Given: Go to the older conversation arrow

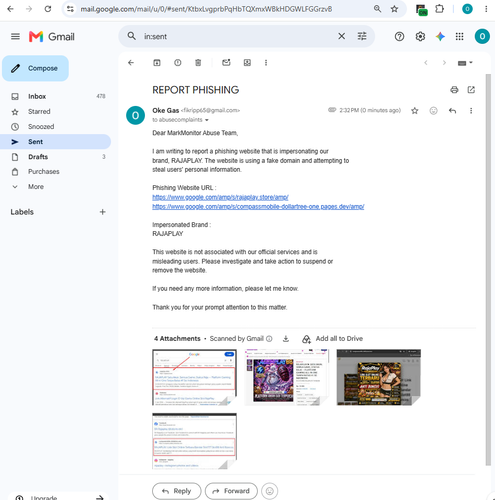Looking at the screenshot, I should pyautogui.click(x=444, y=63).
